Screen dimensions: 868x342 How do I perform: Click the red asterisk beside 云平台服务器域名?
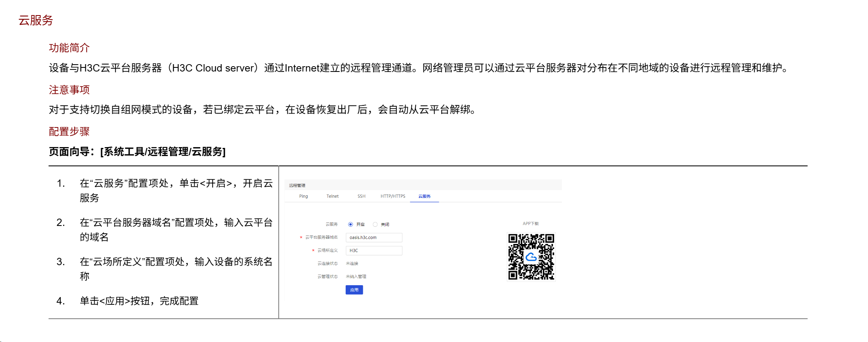point(301,238)
